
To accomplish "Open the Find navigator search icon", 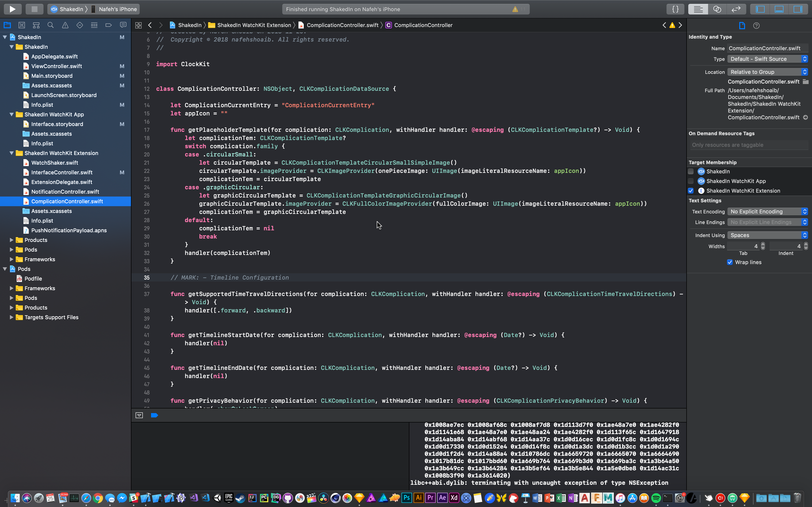I will pyautogui.click(x=51, y=25).
